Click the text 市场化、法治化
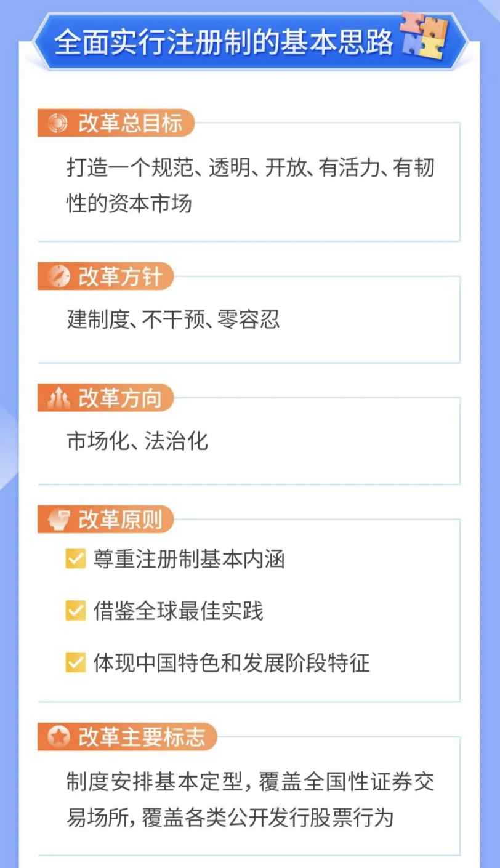The image size is (500, 868). coord(137,441)
